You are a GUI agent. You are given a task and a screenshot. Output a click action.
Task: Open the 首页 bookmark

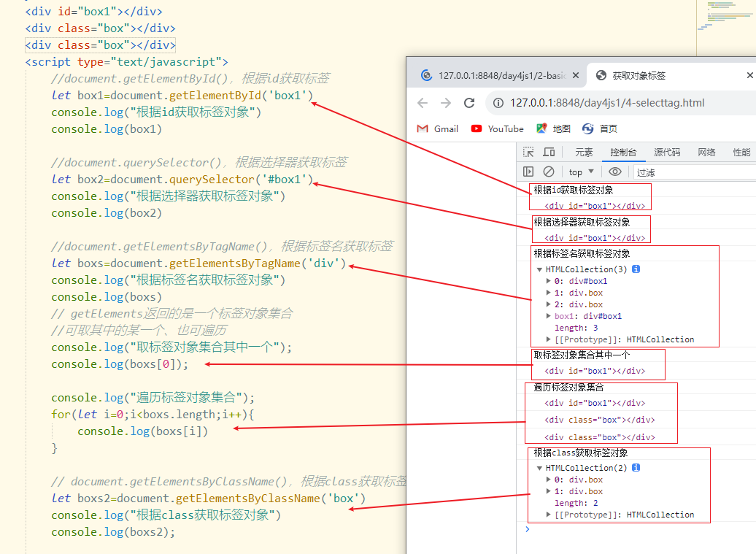[600, 128]
